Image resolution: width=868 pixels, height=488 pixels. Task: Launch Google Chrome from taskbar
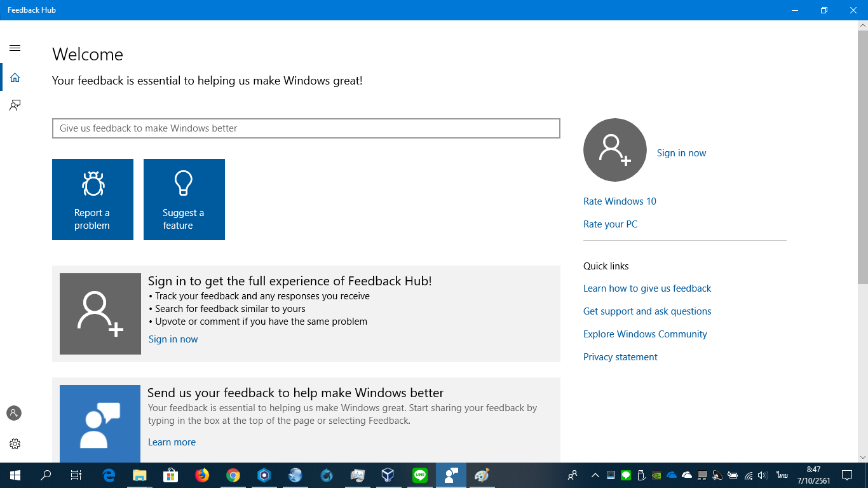pos(233,475)
